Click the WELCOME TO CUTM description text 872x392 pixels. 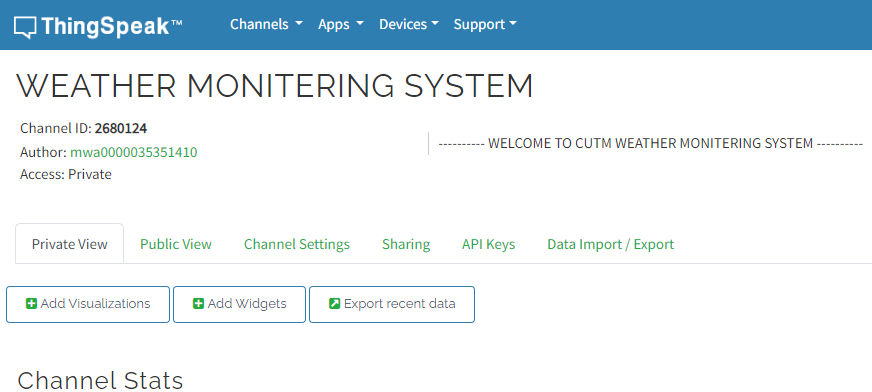coord(651,143)
